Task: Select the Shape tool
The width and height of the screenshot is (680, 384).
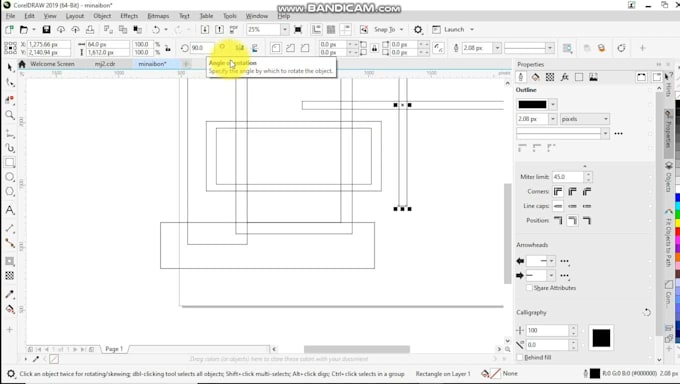Action: [x=10, y=82]
